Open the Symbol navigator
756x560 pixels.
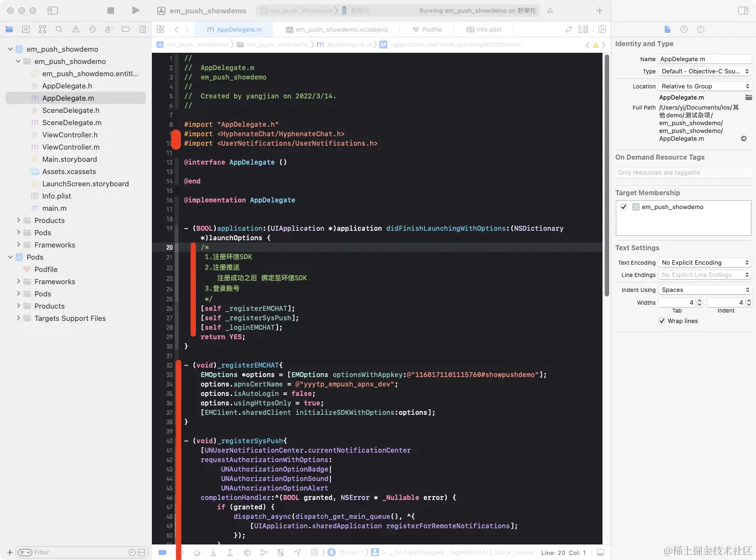42,29
